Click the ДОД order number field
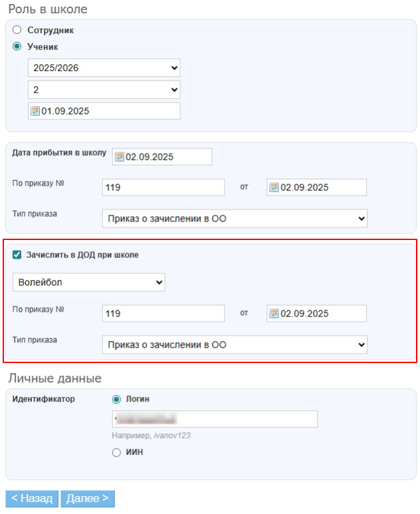The width and height of the screenshot is (420, 514). 163,313
